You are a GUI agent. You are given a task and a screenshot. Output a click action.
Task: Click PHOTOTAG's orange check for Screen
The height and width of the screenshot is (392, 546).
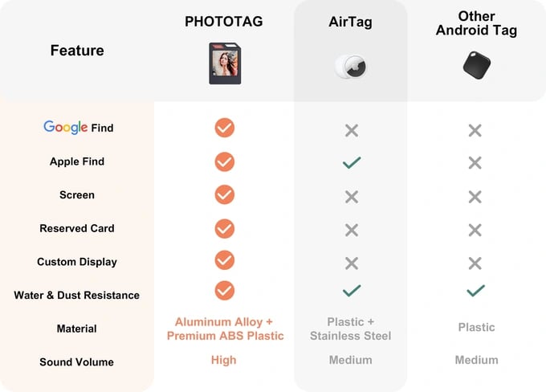[225, 194]
